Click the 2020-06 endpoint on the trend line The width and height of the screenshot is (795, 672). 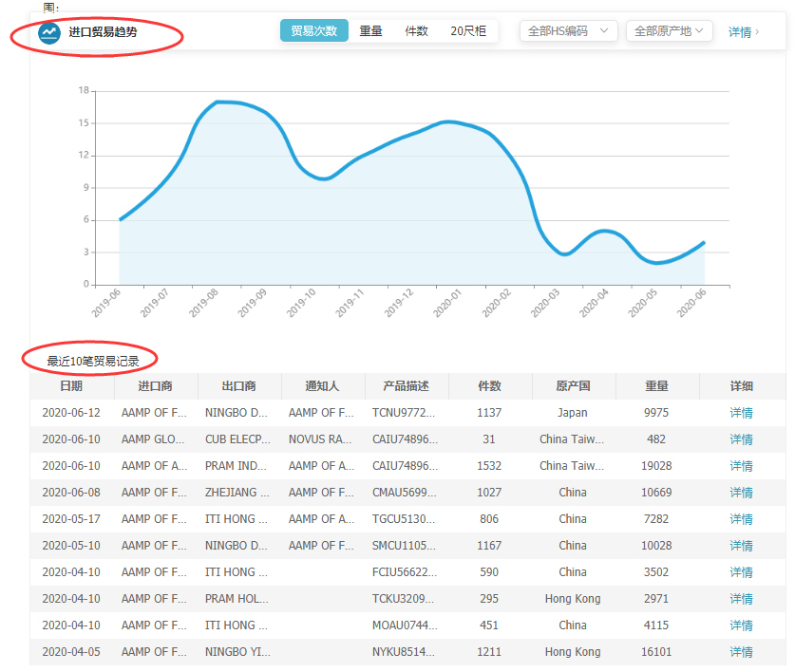704,242
